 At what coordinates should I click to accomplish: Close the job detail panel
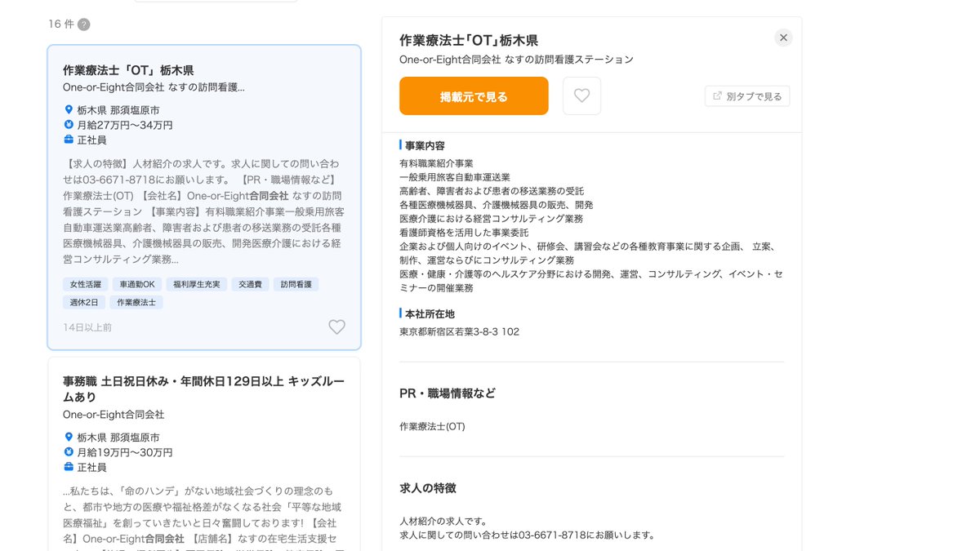pyautogui.click(x=783, y=38)
